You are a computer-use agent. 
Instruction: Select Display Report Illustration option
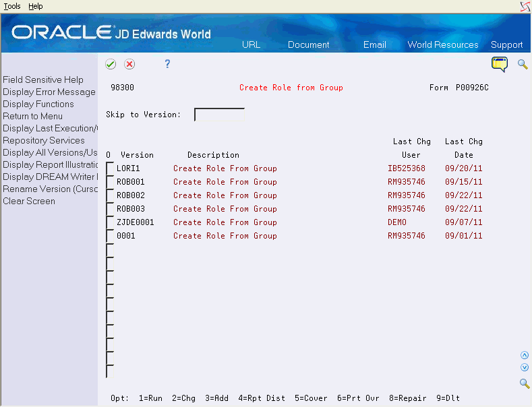[x=50, y=165]
